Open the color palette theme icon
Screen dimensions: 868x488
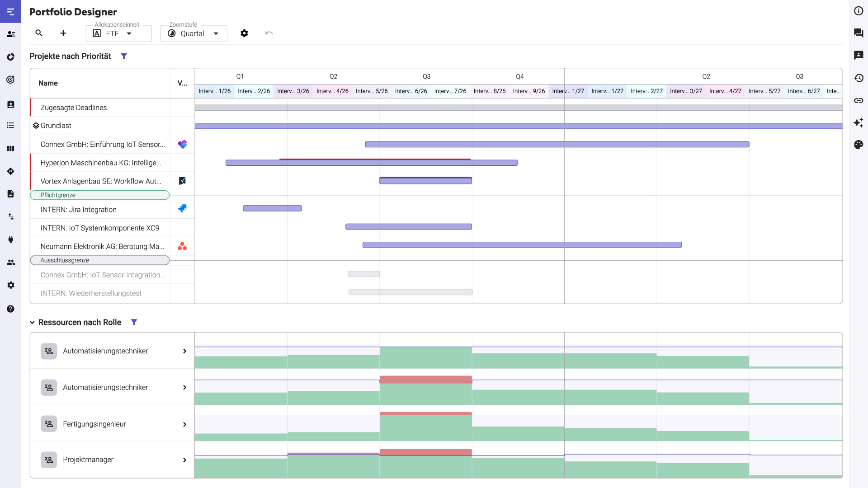pos(859,145)
